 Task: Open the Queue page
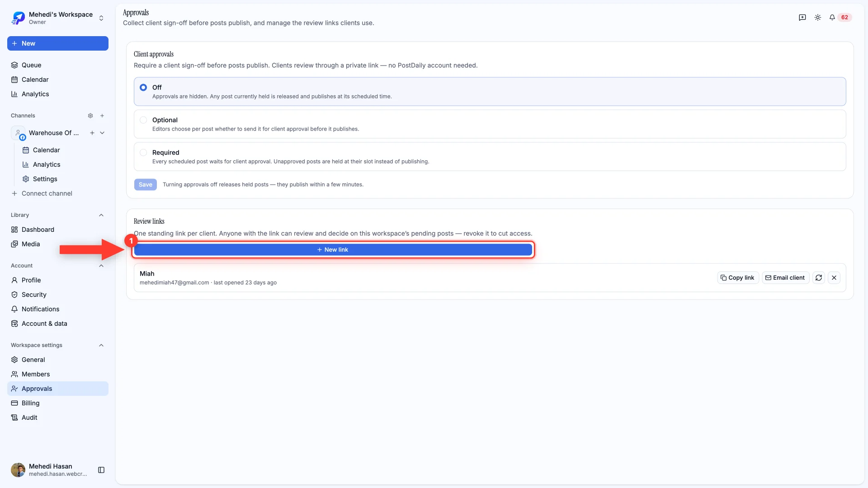pos(58,65)
